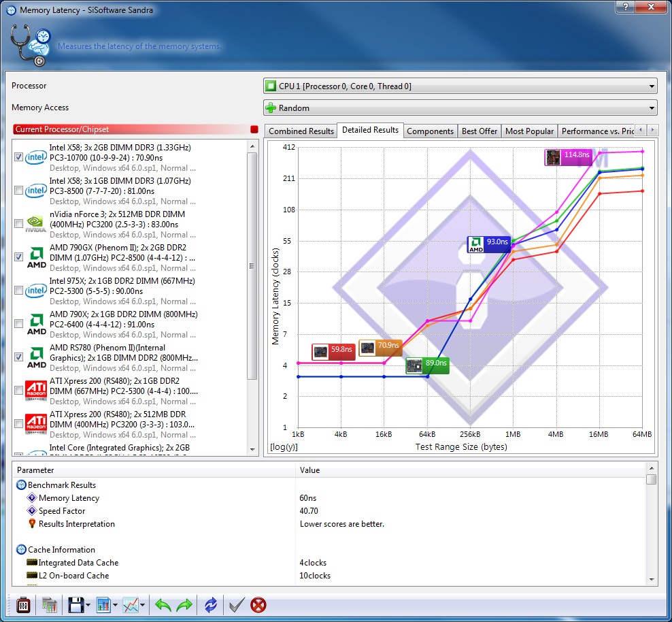The width and height of the screenshot is (672, 622).
Task: Click the parameter list scrollbar thumb
Action: pyautogui.click(x=652, y=478)
